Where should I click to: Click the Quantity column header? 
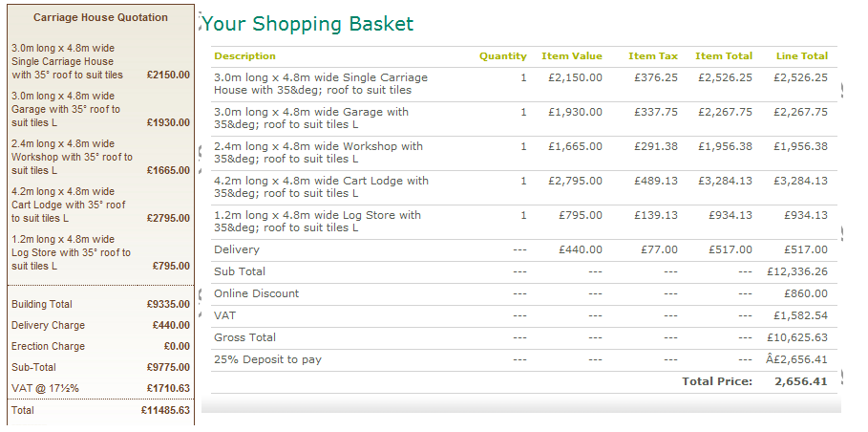point(502,56)
